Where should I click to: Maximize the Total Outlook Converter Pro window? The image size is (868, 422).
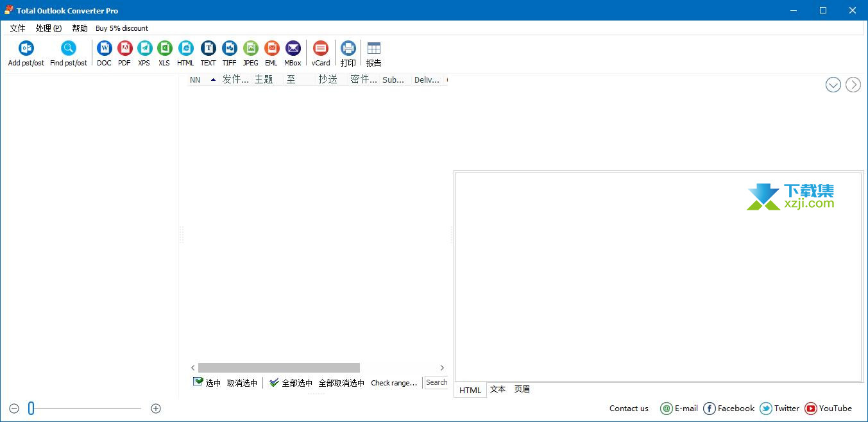pos(823,10)
